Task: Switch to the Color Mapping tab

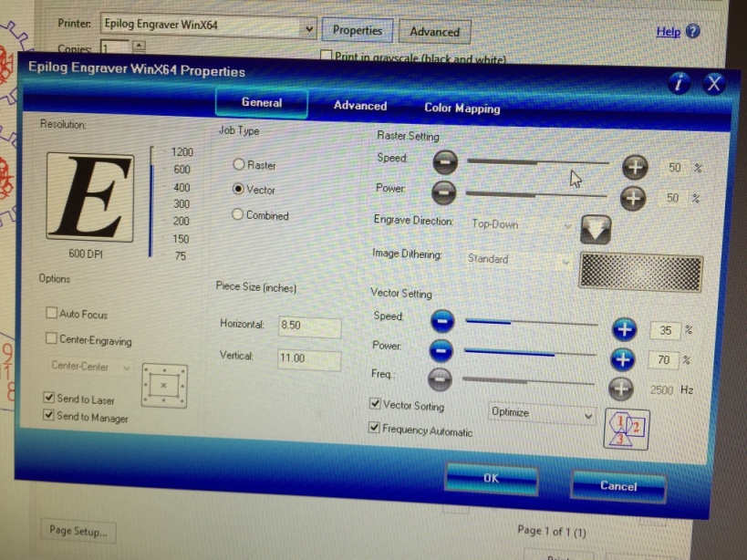Action: pyautogui.click(x=462, y=109)
